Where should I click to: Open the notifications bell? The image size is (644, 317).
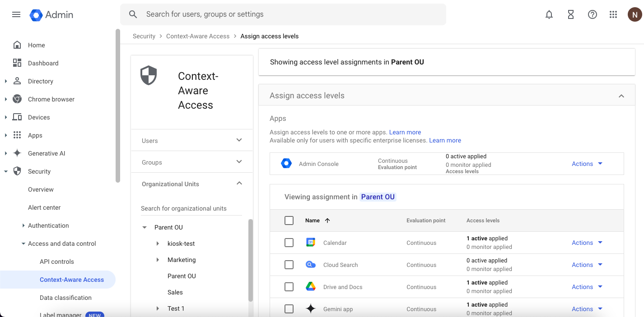click(549, 14)
